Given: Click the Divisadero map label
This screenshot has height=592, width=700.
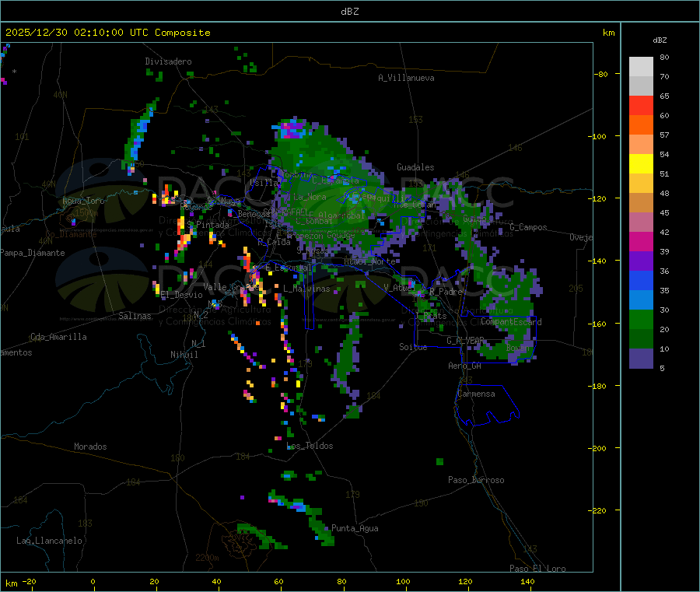Looking at the screenshot, I should tap(168, 61).
